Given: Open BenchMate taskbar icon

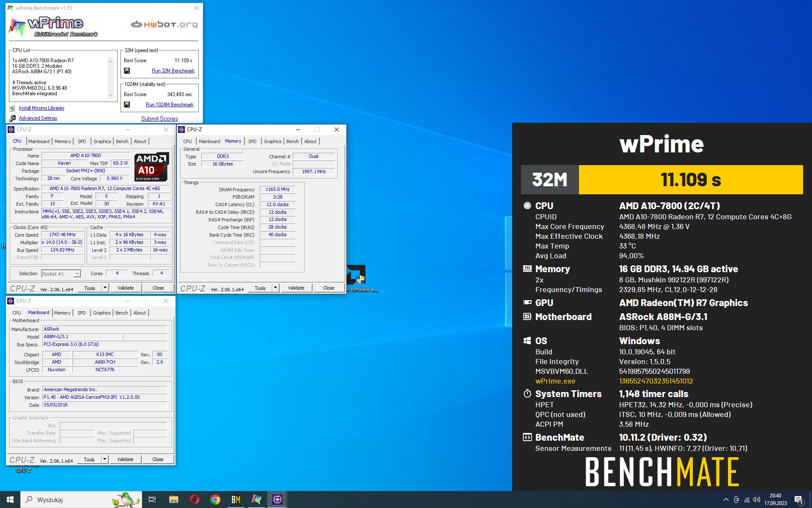Looking at the screenshot, I should pos(236,500).
